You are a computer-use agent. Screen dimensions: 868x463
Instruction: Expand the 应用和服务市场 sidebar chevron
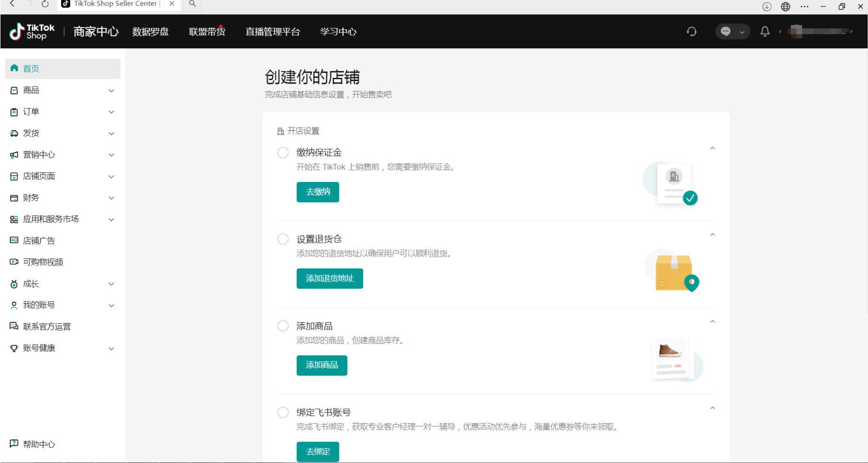coord(111,220)
